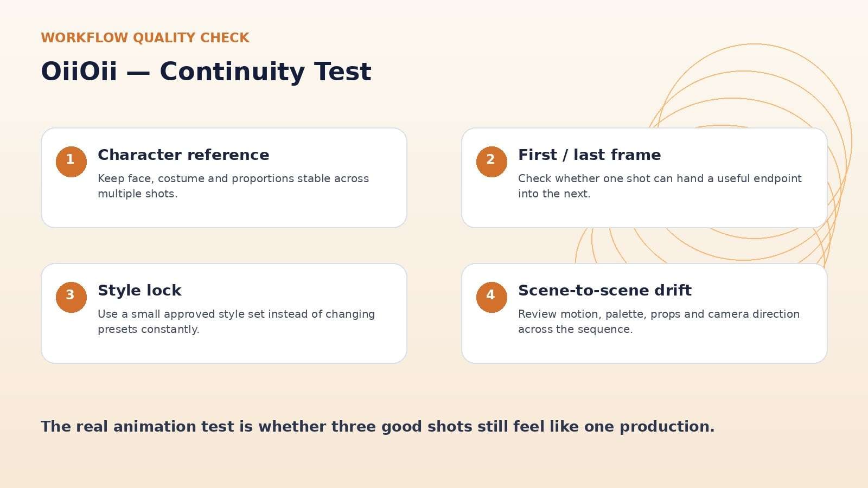
Task: Select the Character reference heading
Action: [x=183, y=155]
